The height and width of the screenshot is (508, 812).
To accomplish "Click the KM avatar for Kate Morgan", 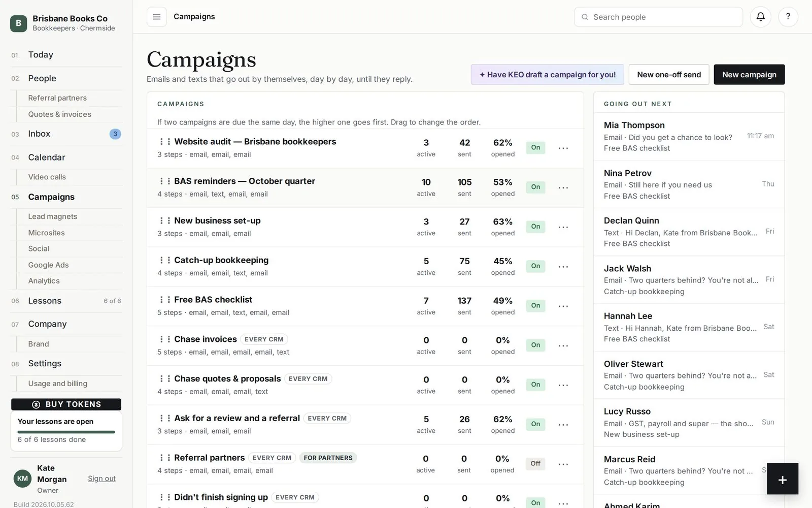I will [22, 479].
